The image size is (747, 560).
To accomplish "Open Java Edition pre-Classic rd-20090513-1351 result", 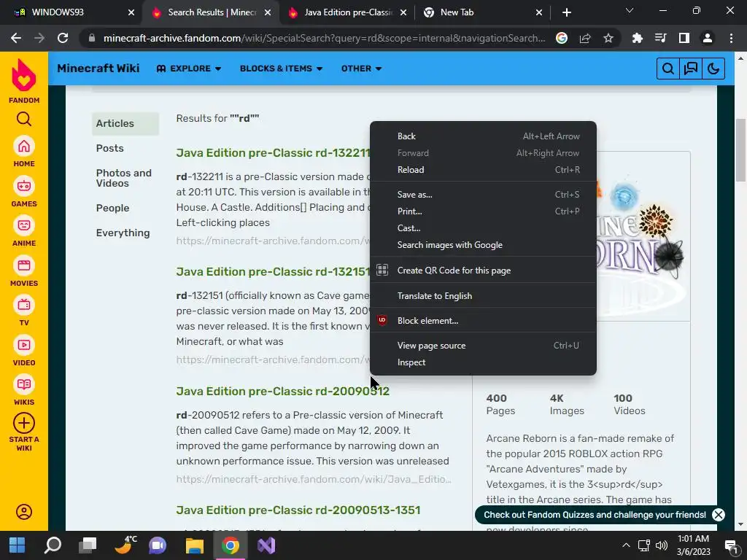I will (x=298, y=510).
